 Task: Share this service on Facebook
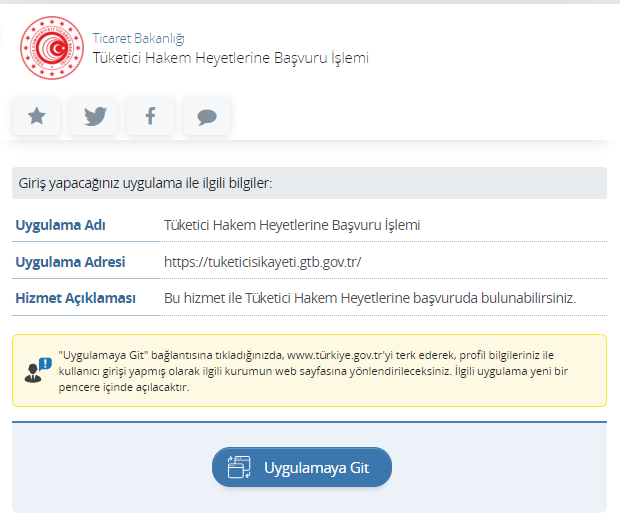click(150, 117)
